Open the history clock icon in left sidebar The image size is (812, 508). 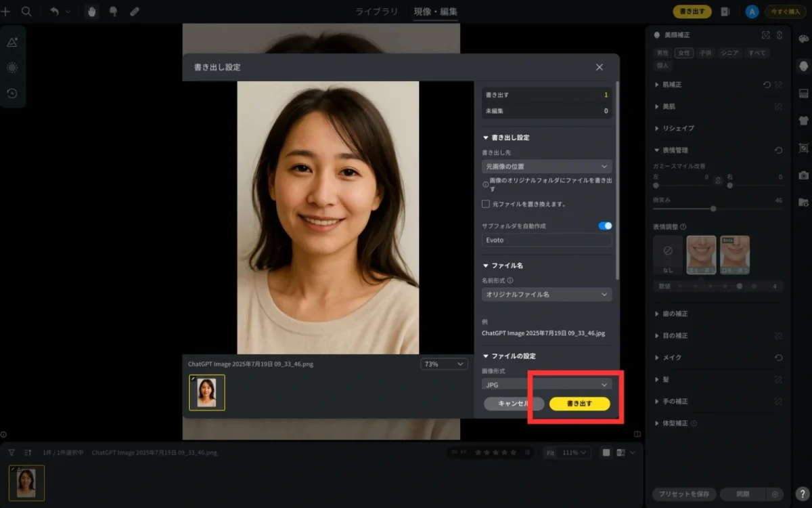click(12, 93)
